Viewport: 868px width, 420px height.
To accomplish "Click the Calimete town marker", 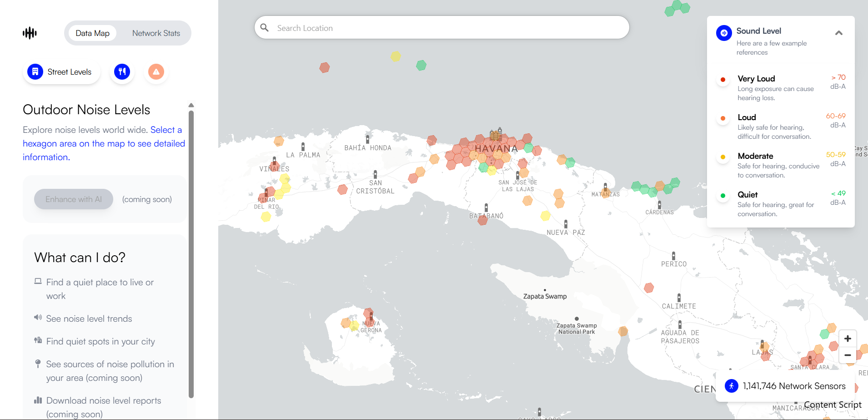I will click(x=679, y=298).
